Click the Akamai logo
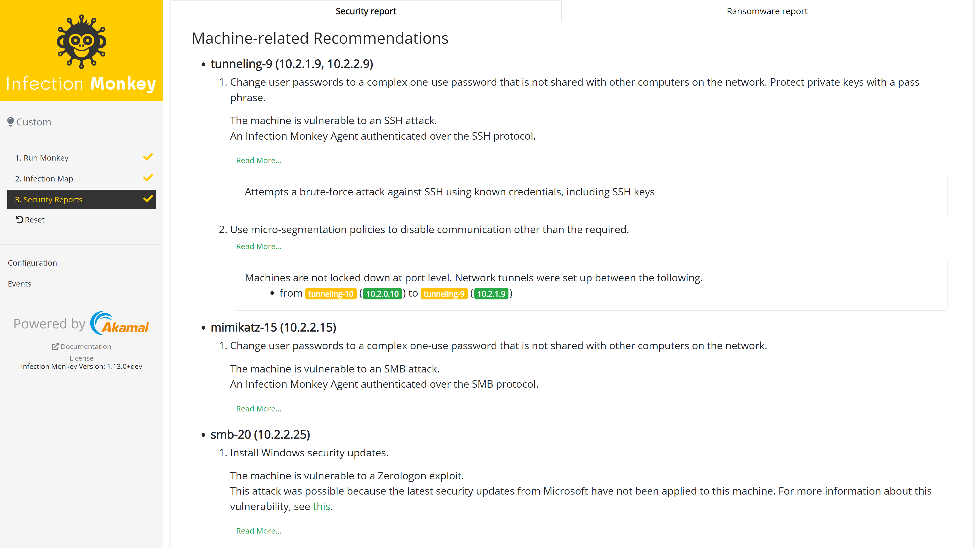This screenshot has height=548, width=980. pyautogui.click(x=120, y=323)
